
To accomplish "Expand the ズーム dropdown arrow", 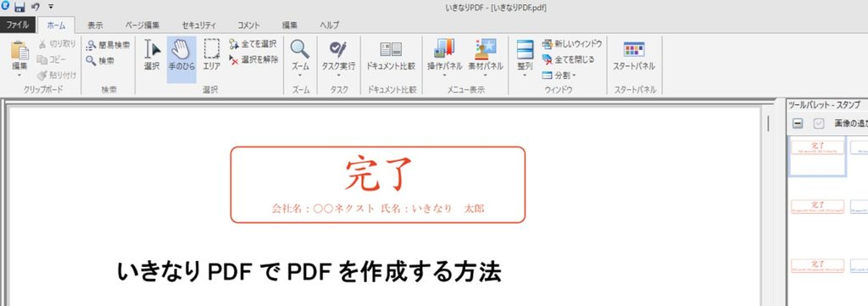I will coord(300,75).
